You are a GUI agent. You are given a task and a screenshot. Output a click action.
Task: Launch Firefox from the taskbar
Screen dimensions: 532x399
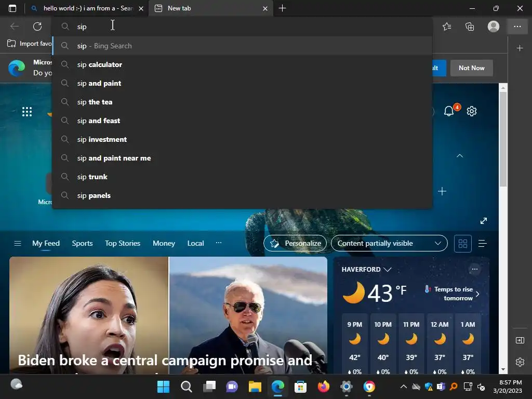click(323, 387)
